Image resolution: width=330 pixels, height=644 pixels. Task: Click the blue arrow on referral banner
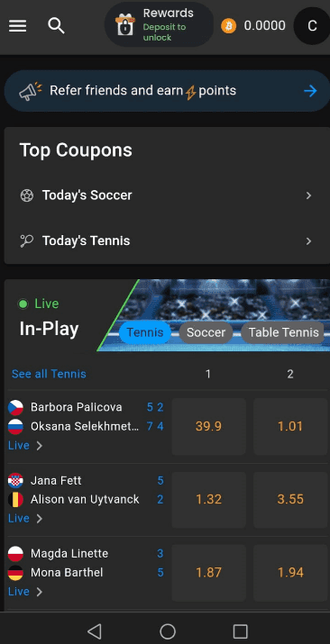point(310,91)
